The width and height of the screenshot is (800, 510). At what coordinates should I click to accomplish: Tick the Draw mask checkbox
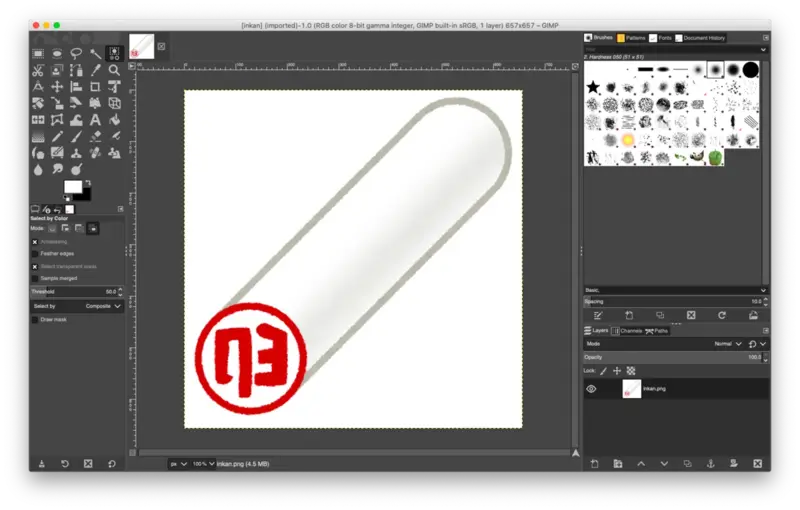[x=35, y=319]
